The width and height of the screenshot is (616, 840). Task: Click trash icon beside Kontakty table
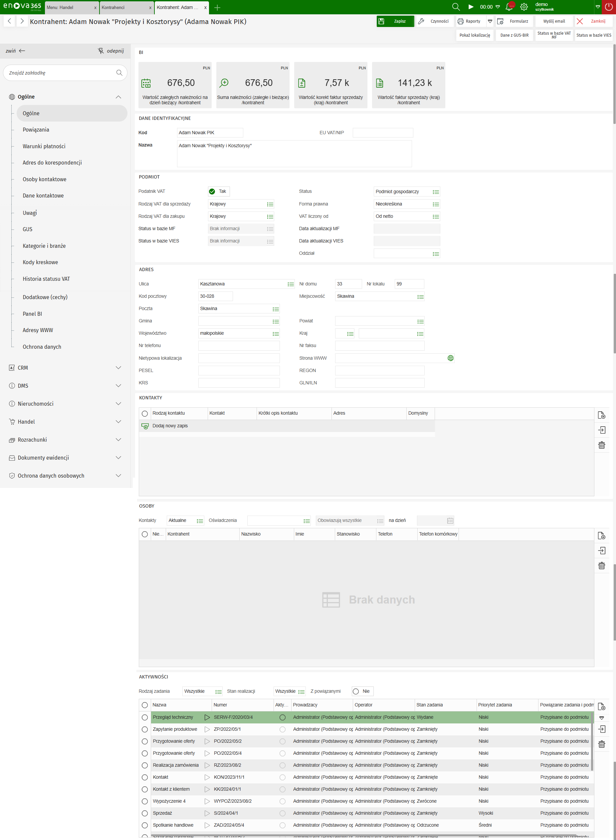click(601, 445)
